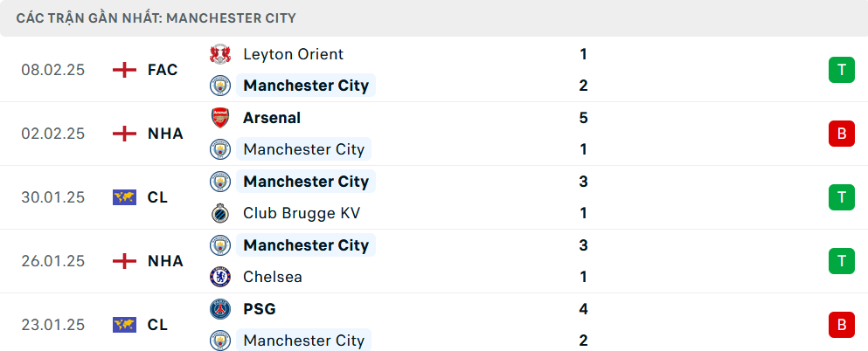868x351 pixels.
Task: Click the 'Các trận gần nhất: Manchester City' header
Action: point(156,17)
